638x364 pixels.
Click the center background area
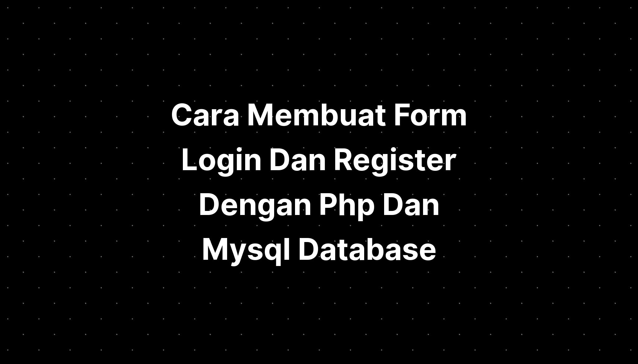(x=319, y=182)
